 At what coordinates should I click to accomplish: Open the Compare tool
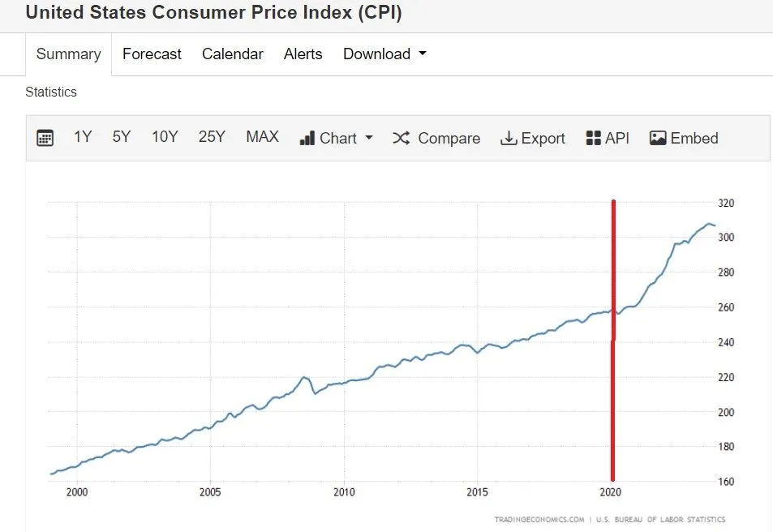pos(436,138)
